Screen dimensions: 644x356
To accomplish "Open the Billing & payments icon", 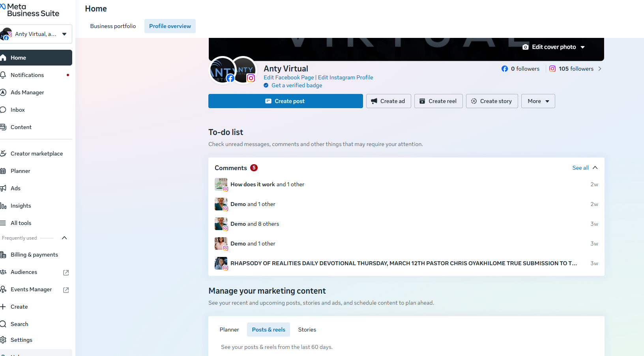I will (x=3, y=255).
